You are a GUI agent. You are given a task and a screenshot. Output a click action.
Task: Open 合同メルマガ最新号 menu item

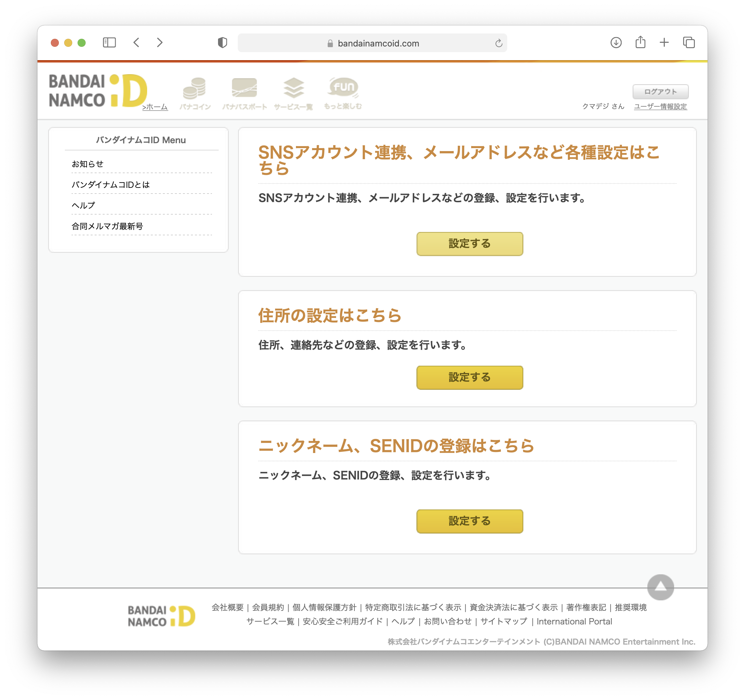click(x=107, y=226)
